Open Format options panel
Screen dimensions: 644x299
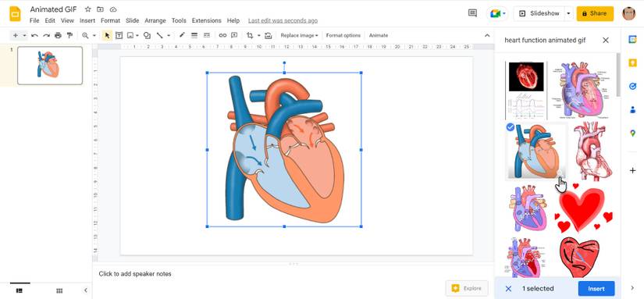[343, 35]
